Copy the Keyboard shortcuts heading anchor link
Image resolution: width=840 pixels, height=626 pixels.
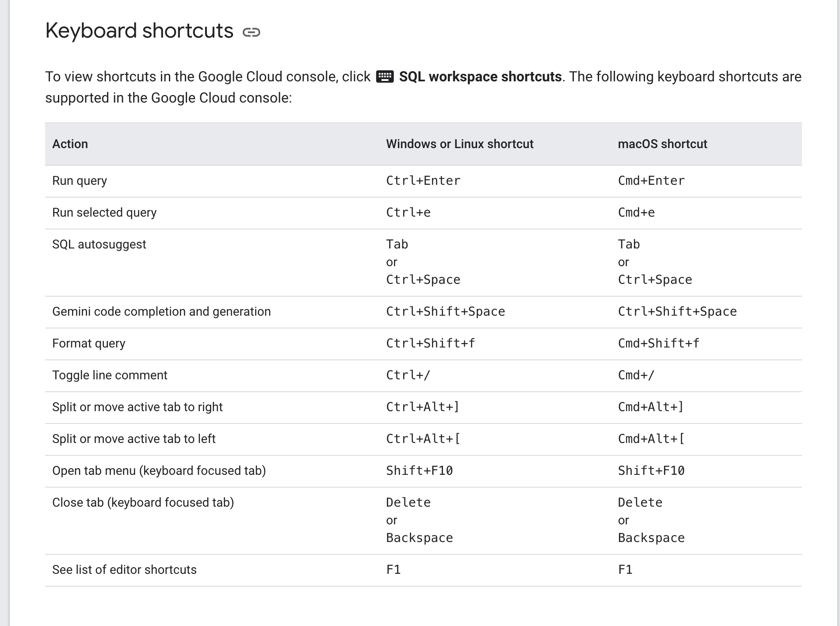click(x=252, y=32)
